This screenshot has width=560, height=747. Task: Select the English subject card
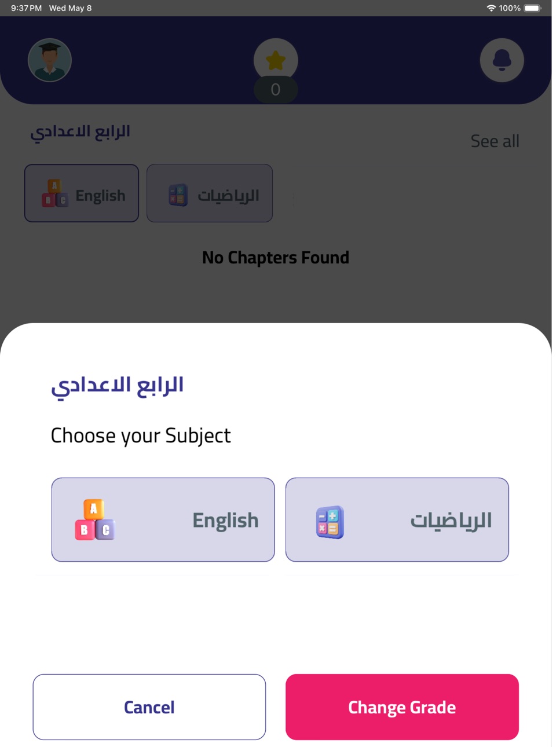(x=163, y=519)
